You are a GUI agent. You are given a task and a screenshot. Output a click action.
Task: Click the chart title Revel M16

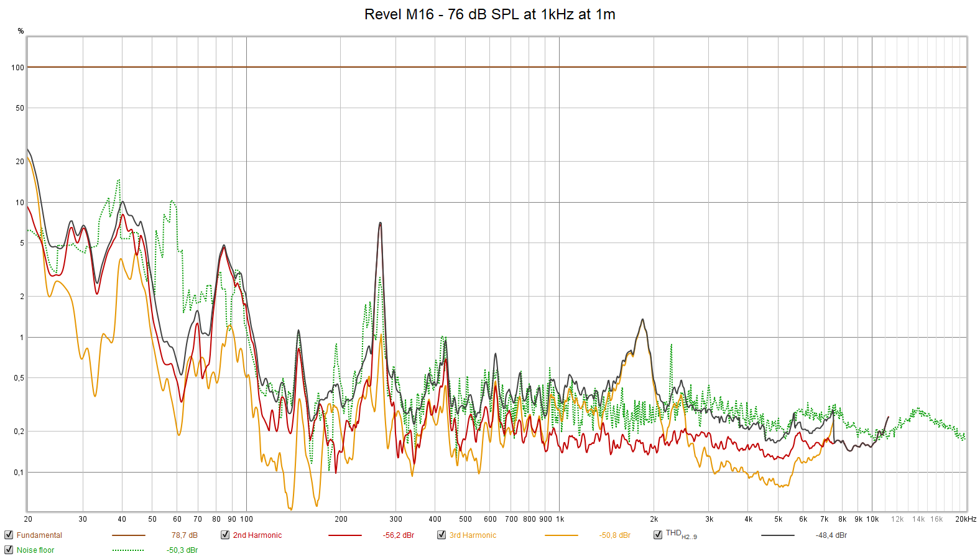tap(490, 14)
